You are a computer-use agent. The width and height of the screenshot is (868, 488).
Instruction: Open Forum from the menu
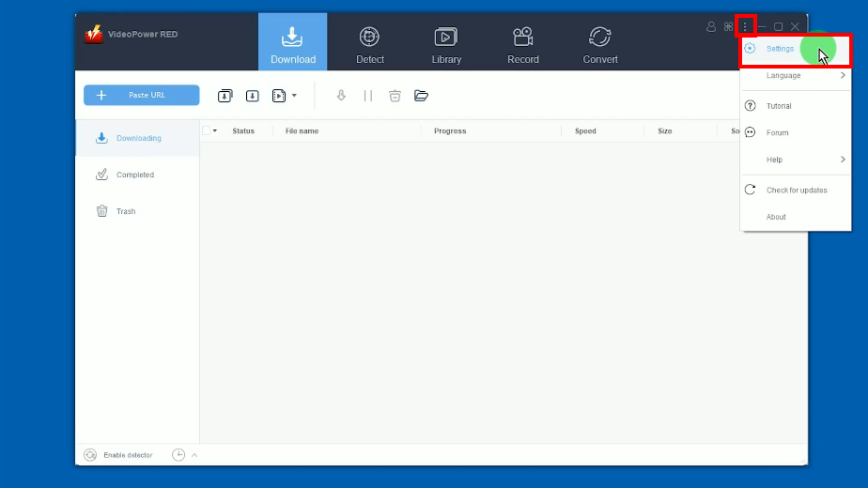[x=796, y=132]
